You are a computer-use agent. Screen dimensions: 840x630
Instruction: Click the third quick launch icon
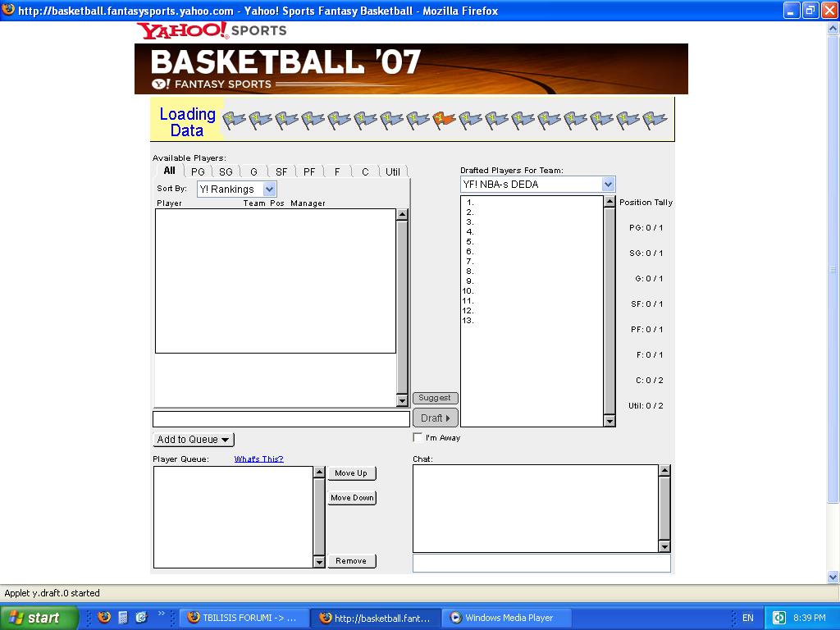pyautogui.click(x=140, y=618)
